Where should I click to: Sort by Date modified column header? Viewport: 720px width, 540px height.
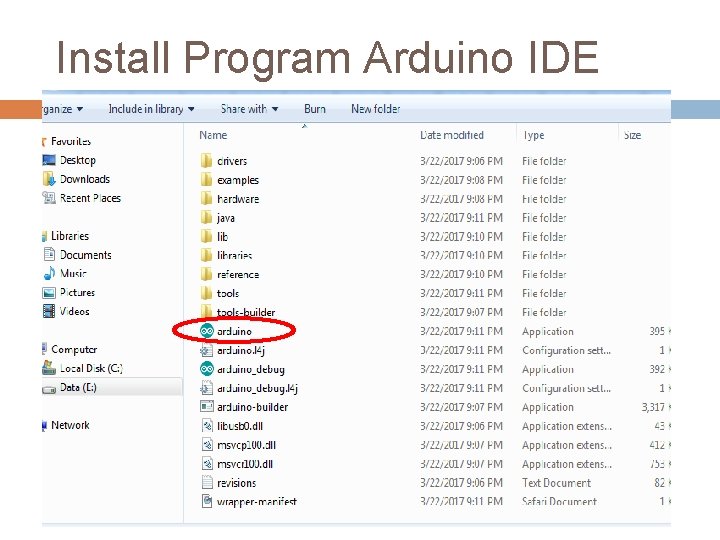tap(452, 135)
